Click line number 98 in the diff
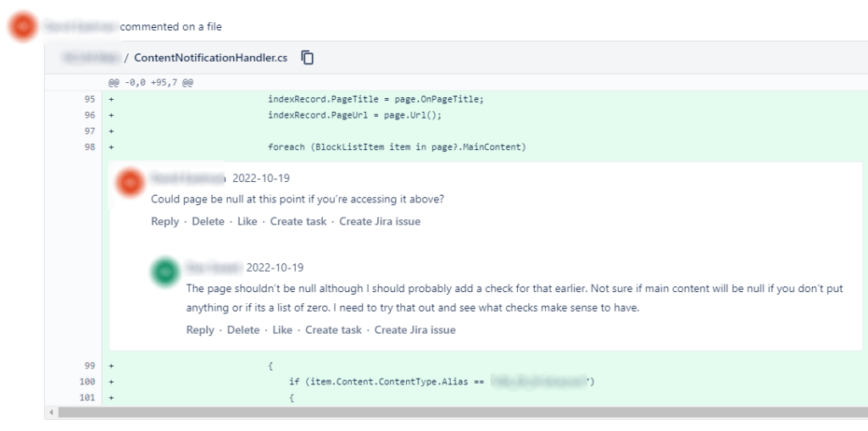Screen dimensions: 868x431 tap(89, 147)
